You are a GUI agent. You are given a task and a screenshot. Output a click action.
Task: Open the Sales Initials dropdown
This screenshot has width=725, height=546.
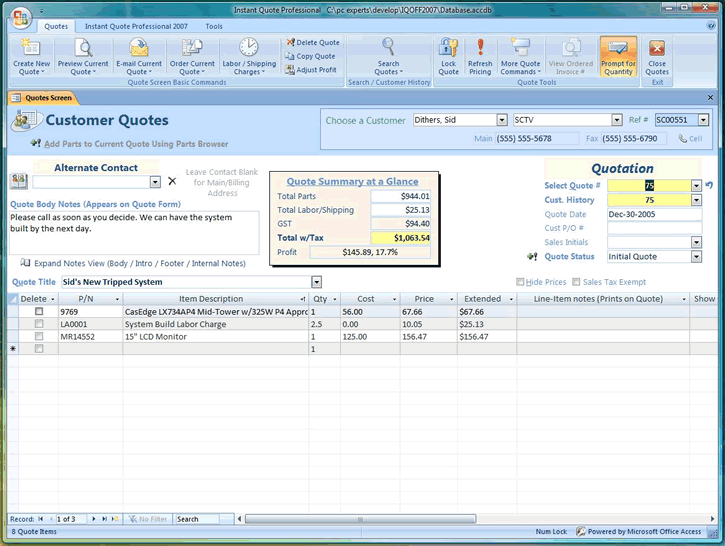click(x=696, y=242)
